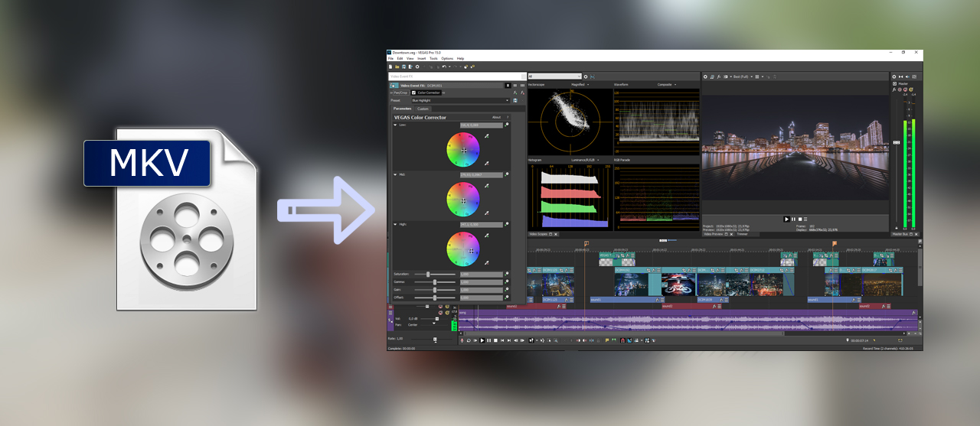The width and height of the screenshot is (980, 426).
Task: Open the Magnified vectorscope dropdown
Action: [x=580, y=85]
